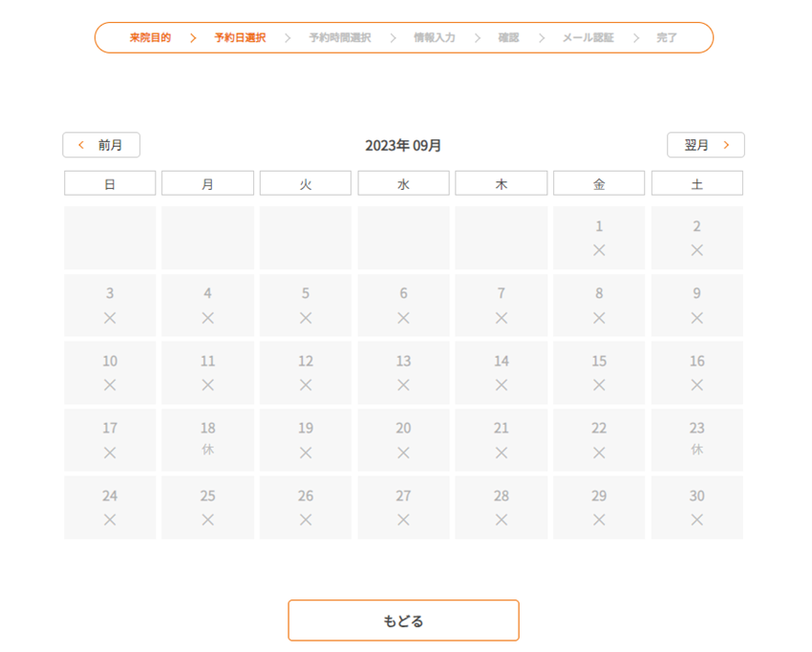This screenshot has width=812, height=652.
Task: Click the もどる back button
Action: pyautogui.click(x=403, y=620)
